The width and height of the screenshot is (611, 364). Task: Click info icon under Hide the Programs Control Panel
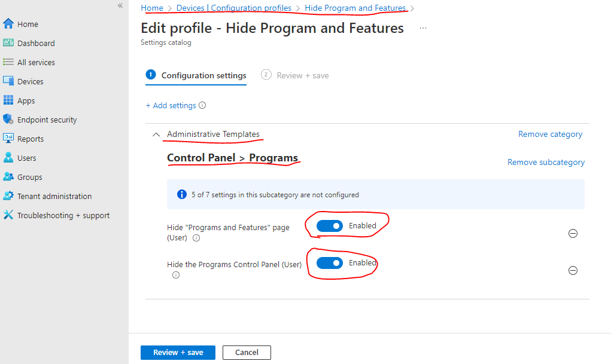click(x=176, y=275)
